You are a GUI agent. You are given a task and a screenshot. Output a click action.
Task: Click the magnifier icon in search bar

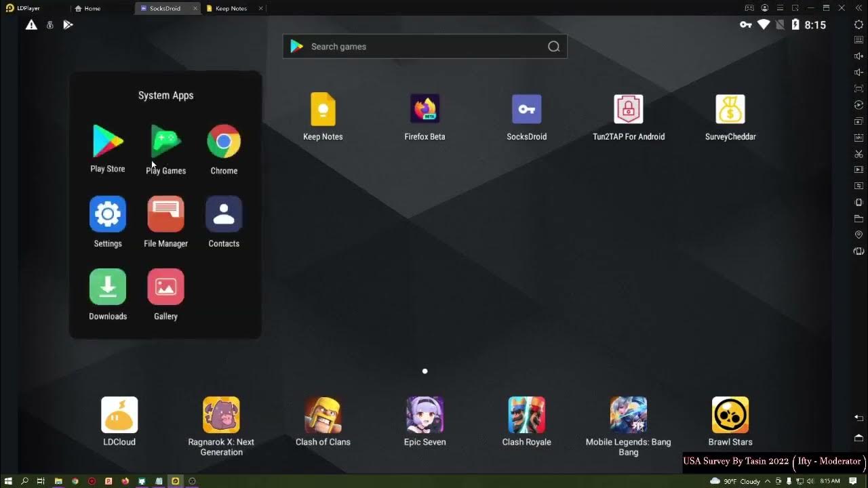tap(554, 46)
